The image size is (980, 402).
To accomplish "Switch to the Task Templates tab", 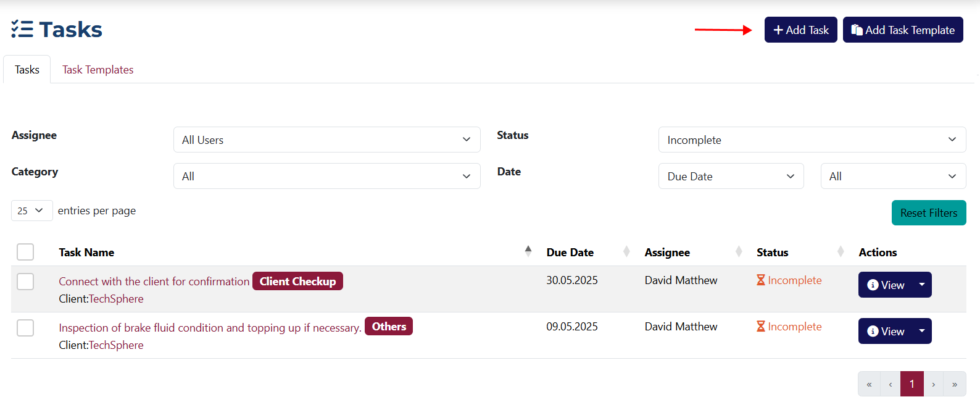I will click(x=98, y=70).
